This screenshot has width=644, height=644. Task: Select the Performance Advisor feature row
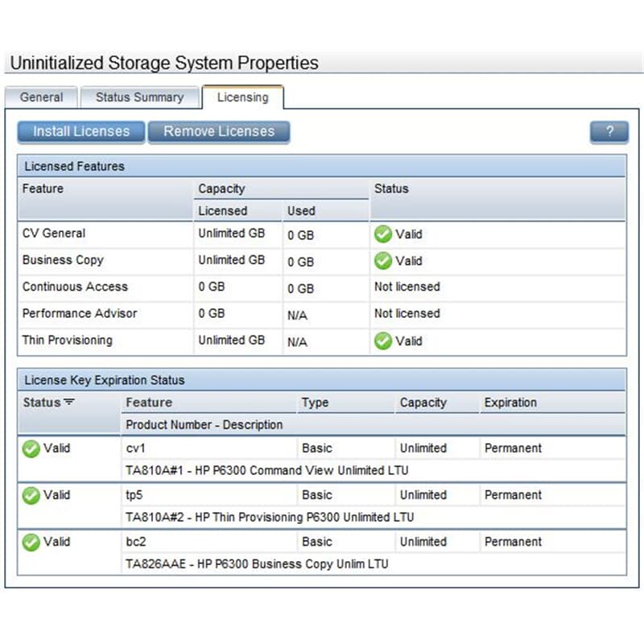[x=321, y=314]
